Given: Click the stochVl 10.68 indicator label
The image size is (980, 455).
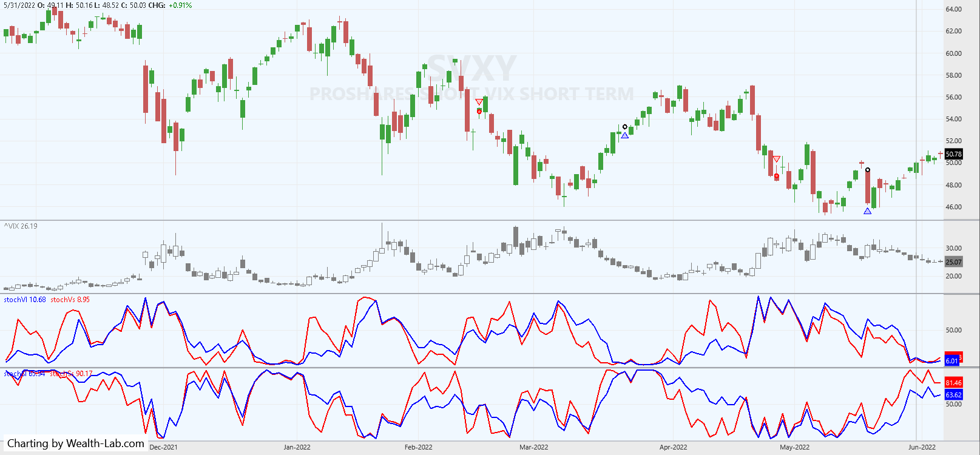Looking at the screenshot, I should [x=25, y=300].
